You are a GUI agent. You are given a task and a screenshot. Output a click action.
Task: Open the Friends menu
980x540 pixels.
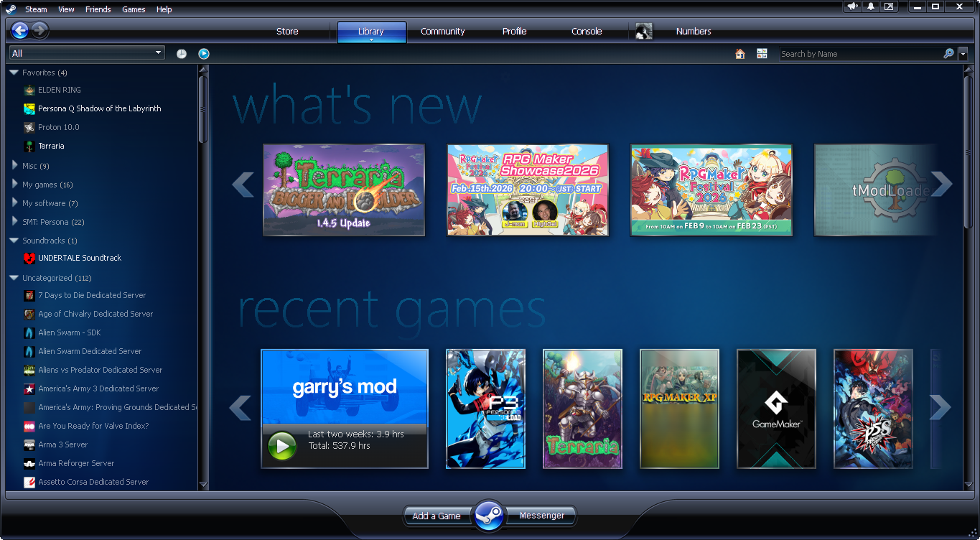point(98,9)
